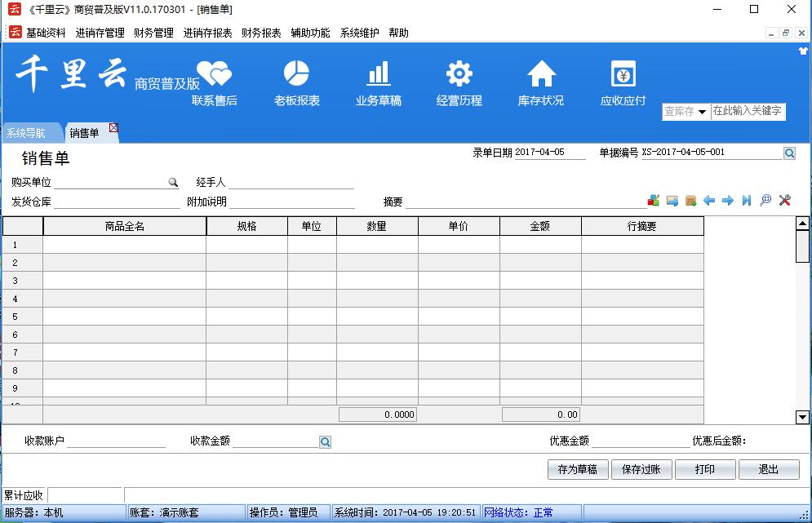The width and height of the screenshot is (812, 523).
Task: Click 保存过账 button
Action: point(641,470)
